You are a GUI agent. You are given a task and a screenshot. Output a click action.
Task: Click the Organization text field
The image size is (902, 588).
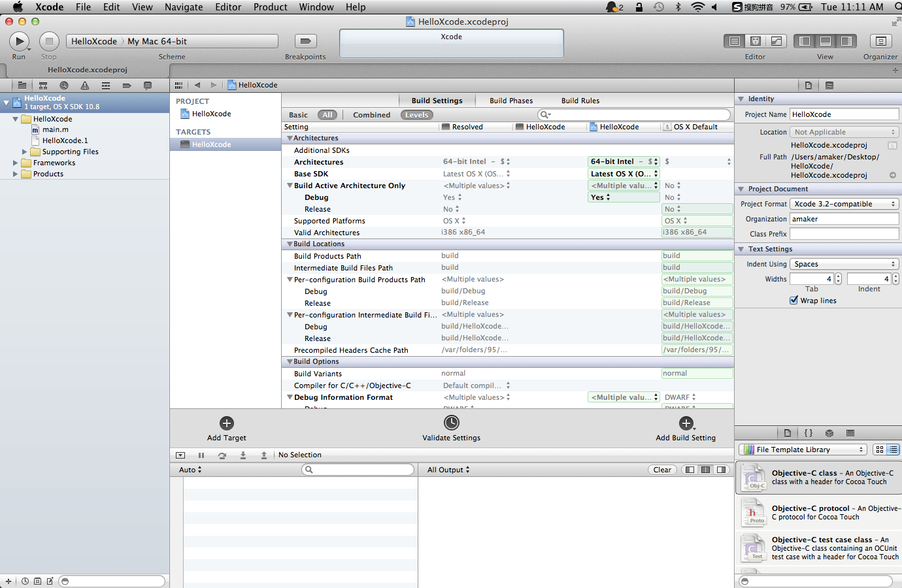pos(844,219)
